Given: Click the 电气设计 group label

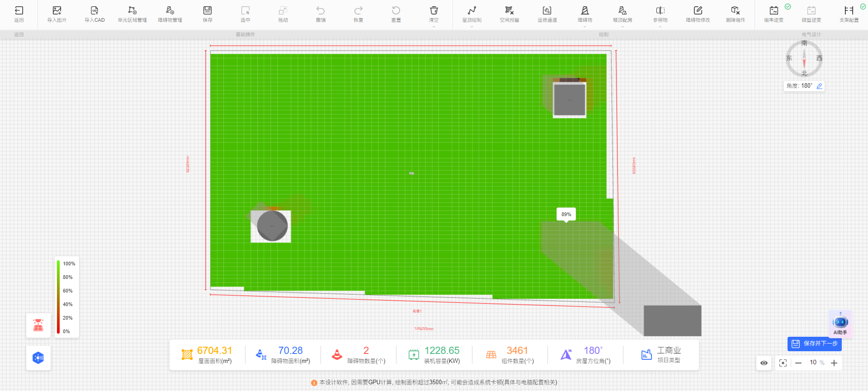Looking at the screenshot, I should [811, 34].
